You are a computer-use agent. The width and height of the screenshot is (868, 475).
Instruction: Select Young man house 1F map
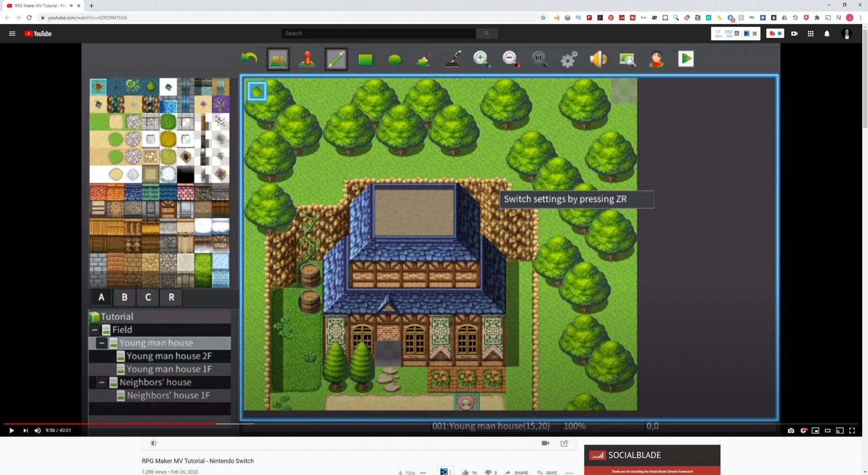pyautogui.click(x=169, y=369)
